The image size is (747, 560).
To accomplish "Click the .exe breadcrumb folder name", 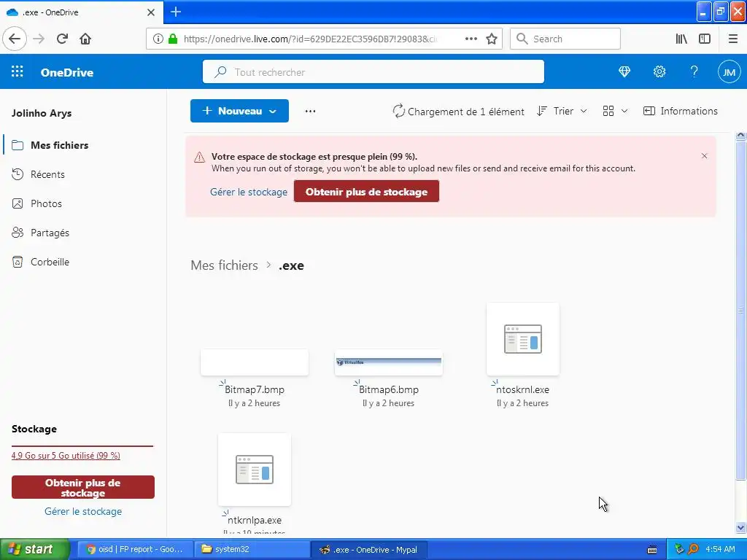I will 291,265.
